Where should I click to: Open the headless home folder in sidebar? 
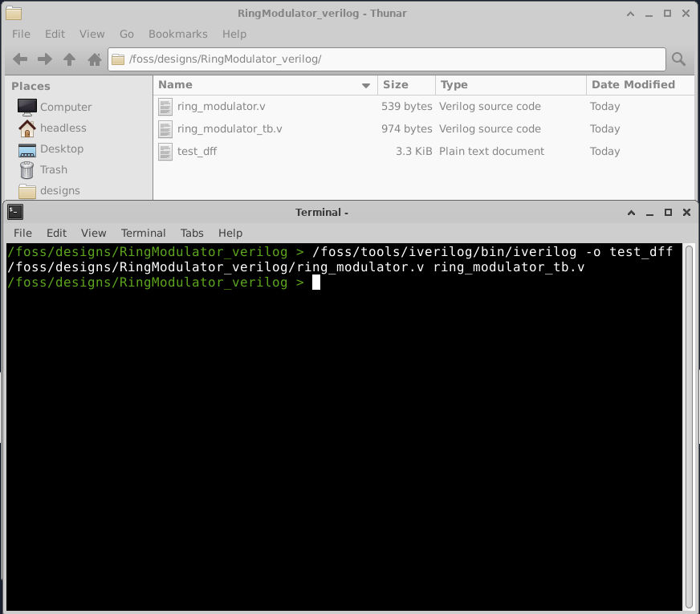[63, 128]
